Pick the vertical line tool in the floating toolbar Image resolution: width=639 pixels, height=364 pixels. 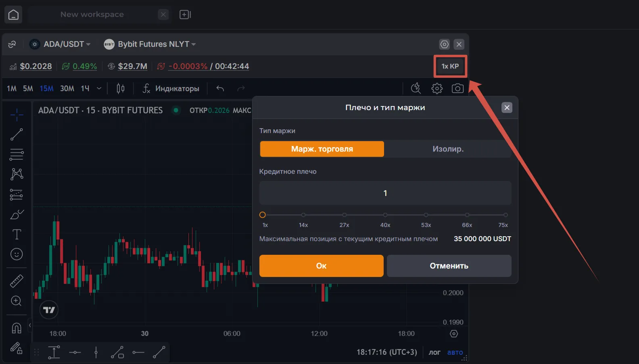(x=96, y=352)
